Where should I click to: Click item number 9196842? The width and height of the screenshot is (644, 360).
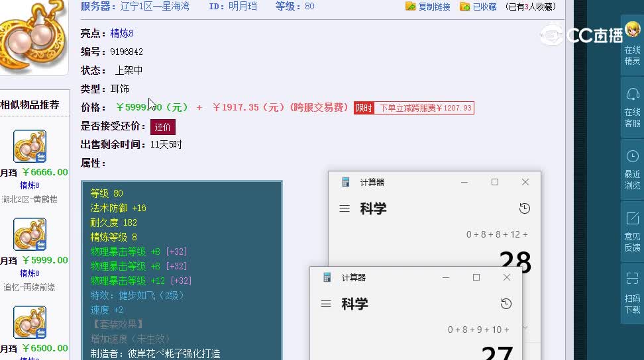[127, 52]
